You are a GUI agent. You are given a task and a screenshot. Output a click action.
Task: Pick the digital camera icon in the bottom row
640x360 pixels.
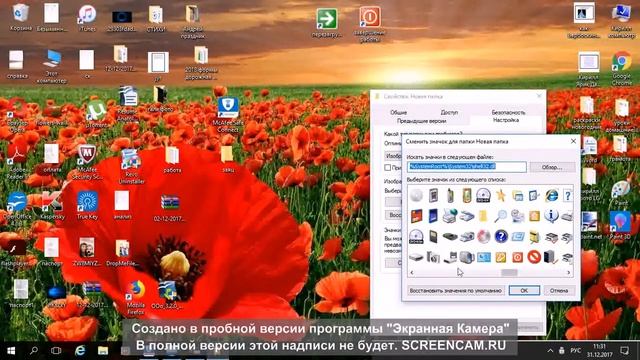click(x=433, y=257)
